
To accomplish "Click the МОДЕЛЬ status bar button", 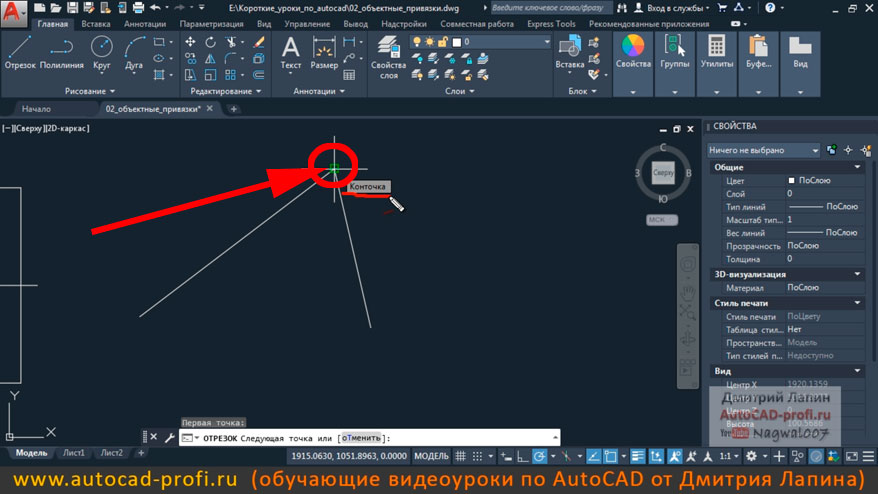I will coord(431,456).
